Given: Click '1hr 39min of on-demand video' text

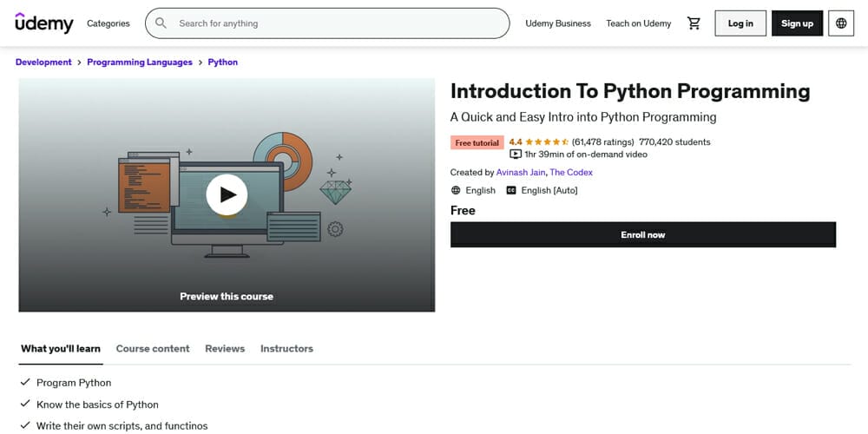Looking at the screenshot, I should pyautogui.click(x=586, y=155).
